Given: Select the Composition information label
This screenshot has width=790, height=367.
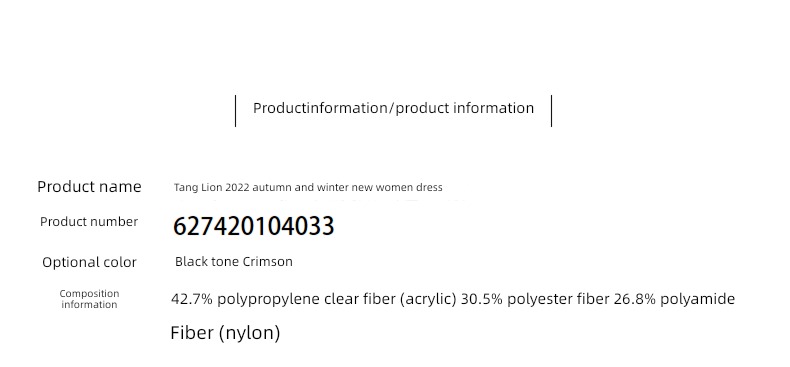Looking at the screenshot, I should [89, 299].
